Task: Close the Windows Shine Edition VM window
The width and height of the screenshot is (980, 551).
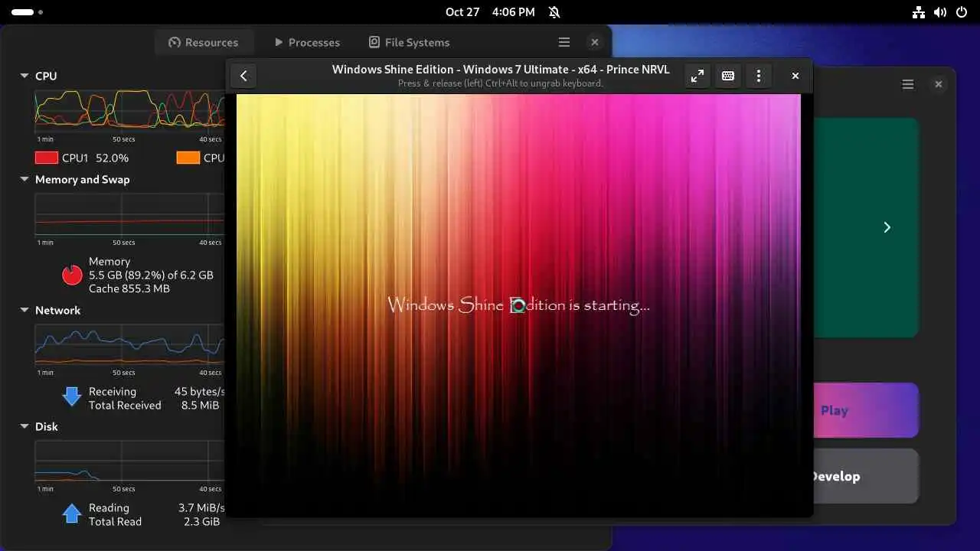Action: [x=795, y=76]
